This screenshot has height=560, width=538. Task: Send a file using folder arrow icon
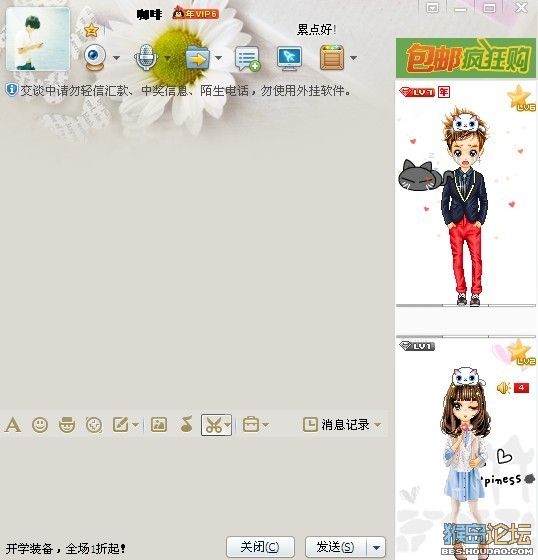pos(198,58)
